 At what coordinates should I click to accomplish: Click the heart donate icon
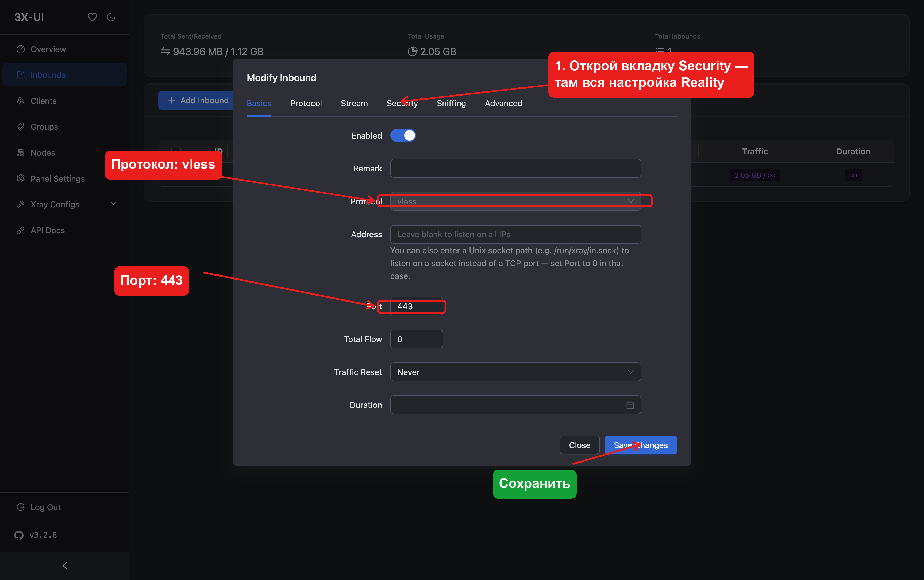tap(92, 17)
